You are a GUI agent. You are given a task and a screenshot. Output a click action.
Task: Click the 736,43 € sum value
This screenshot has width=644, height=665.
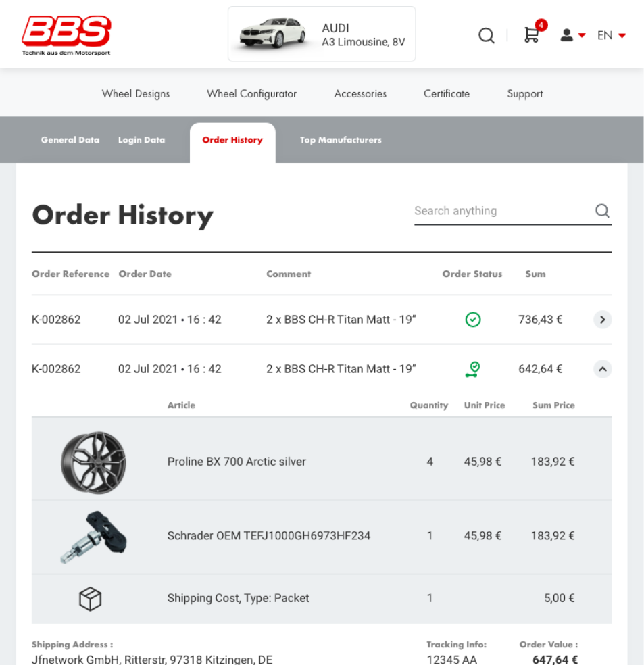click(541, 320)
